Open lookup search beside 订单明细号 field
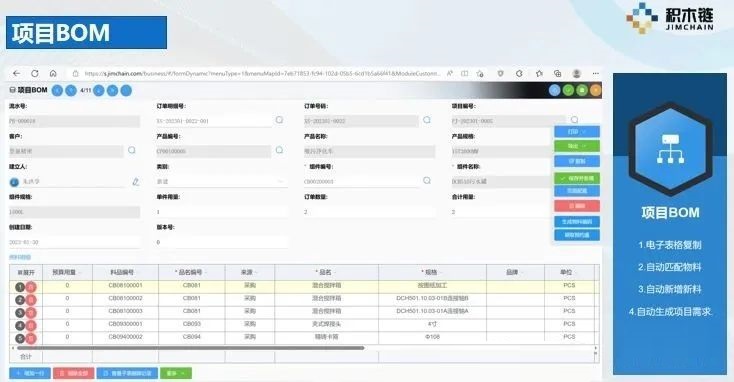Viewport: 734px width, 382px height. (279, 120)
